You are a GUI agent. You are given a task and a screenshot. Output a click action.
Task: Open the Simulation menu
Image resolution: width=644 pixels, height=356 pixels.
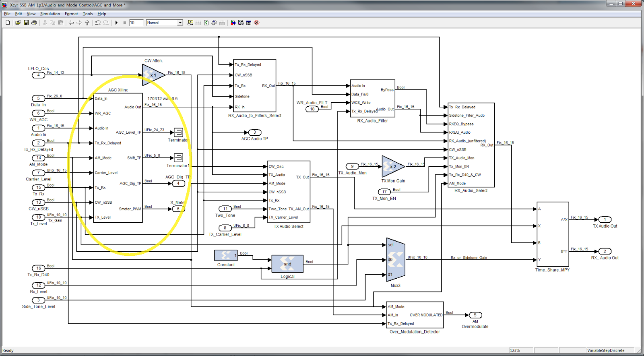(x=50, y=14)
